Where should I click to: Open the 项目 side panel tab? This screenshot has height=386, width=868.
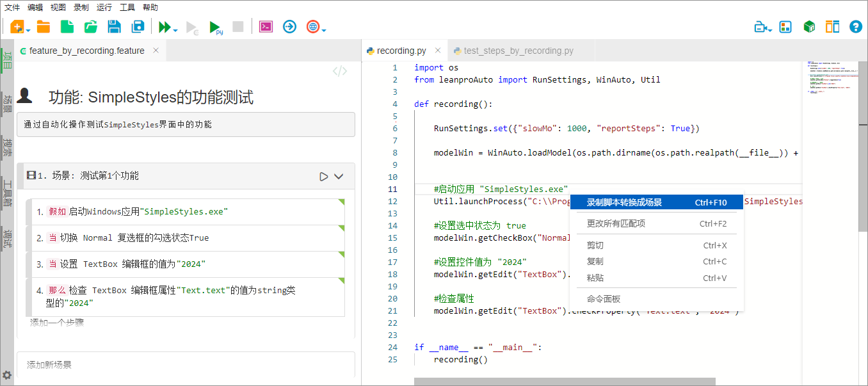pos(7,61)
